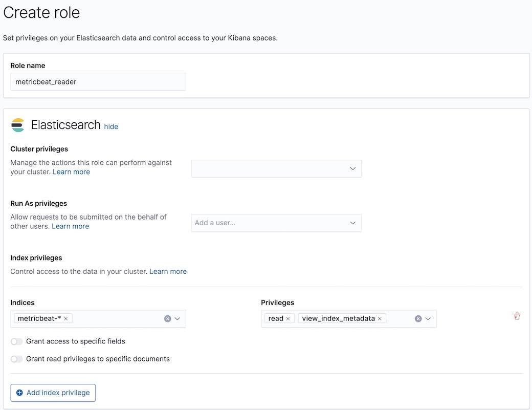532x410 pixels.
Task: Expand the Indices dropdown chevron
Action: coord(177,318)
